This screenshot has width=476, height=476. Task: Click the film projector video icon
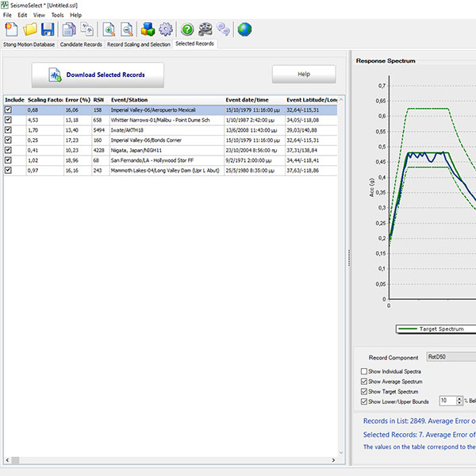coord(205,29)
